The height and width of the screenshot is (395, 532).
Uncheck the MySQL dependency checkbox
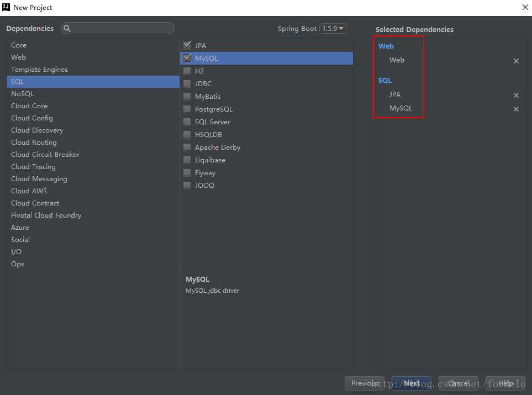click(187, 58)
